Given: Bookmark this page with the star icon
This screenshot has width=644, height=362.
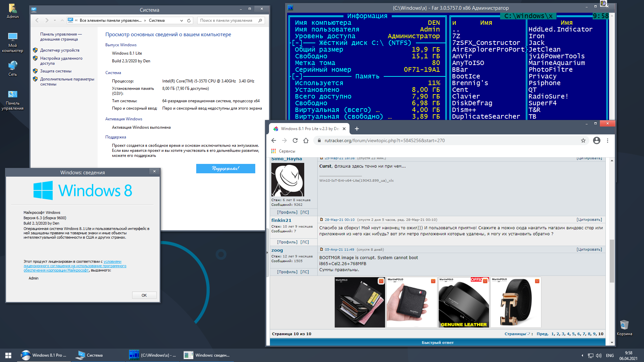Looking at the screenshot, I should tap(583, 140).
